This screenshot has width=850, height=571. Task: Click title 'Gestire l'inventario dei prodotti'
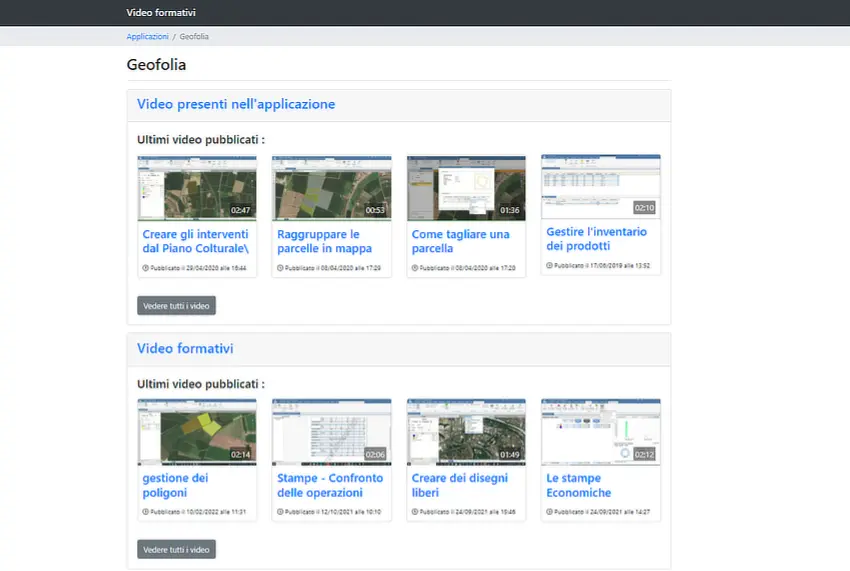[596, 239]
